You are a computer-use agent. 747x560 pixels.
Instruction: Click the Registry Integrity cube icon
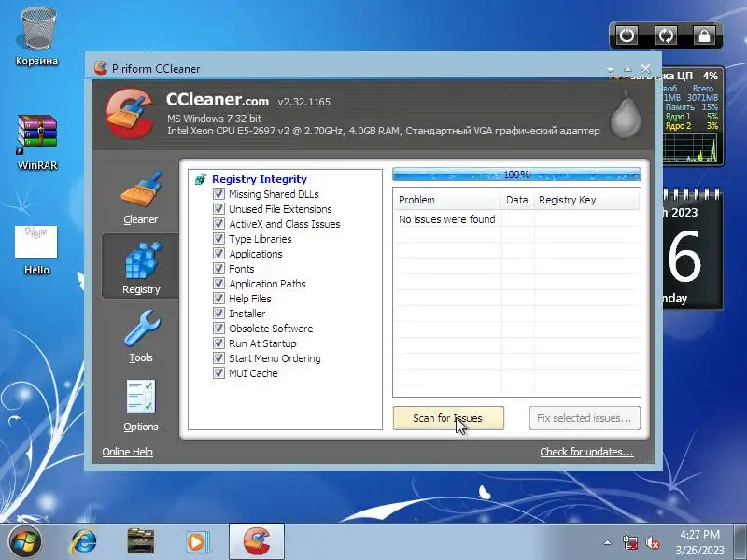201,179
